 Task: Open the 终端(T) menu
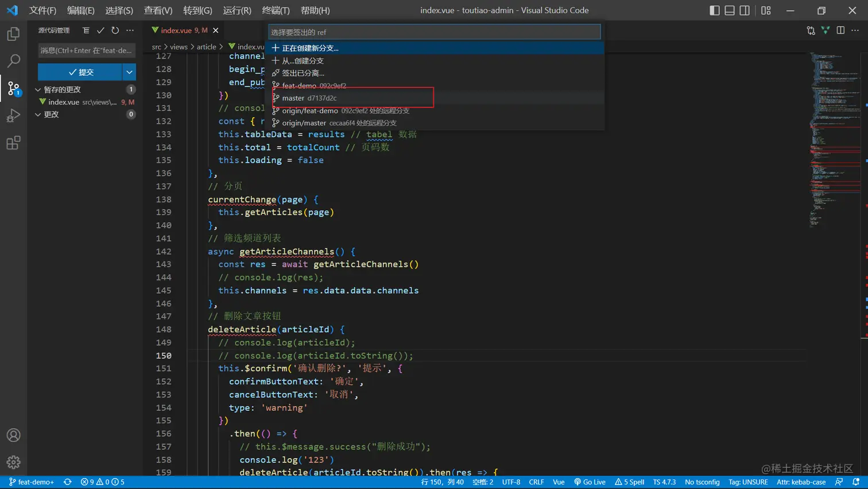(x=276, y=10)
